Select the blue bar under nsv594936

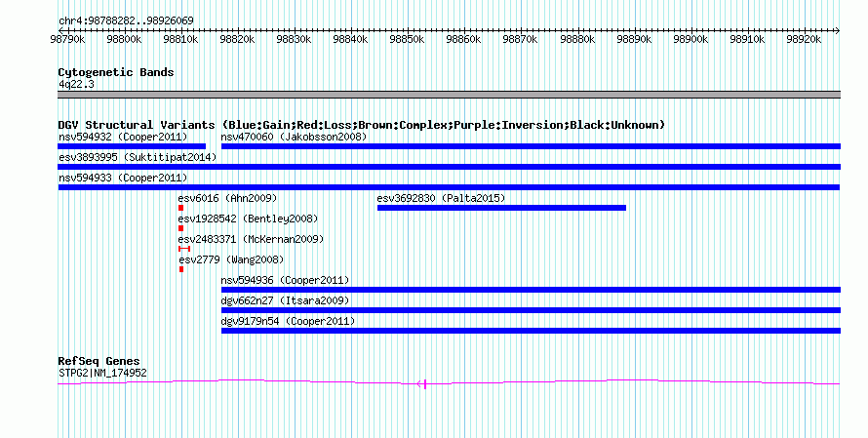point(531,290)
